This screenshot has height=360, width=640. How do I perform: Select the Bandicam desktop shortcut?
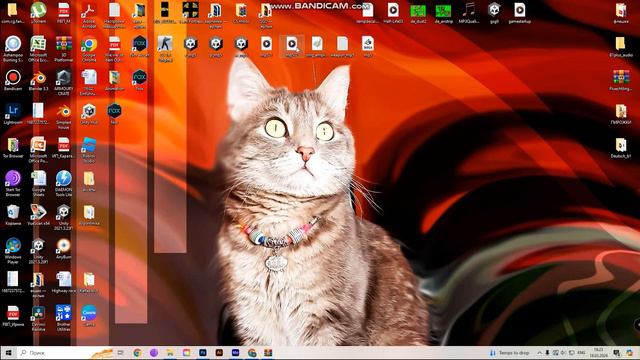pyautogui.click(x=13, y=80)
